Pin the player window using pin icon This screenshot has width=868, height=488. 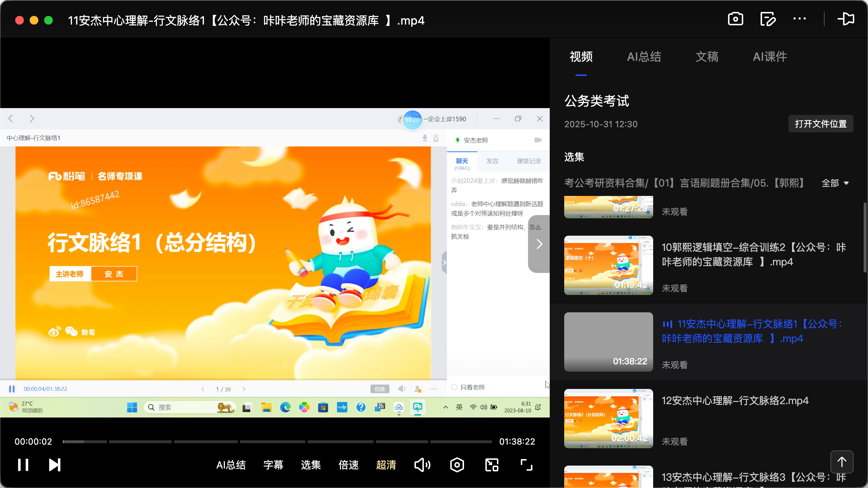pos(846,19)
